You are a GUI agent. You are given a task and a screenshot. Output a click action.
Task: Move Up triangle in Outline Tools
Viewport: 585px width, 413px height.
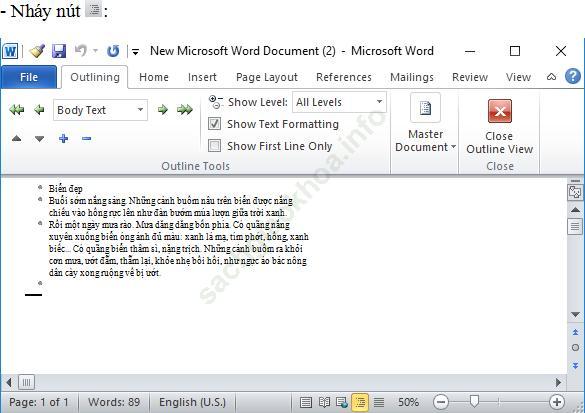pos(16,139)
